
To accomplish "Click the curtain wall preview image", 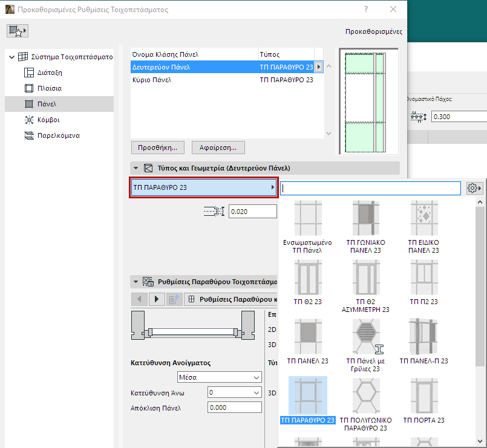I will (368, 102).
